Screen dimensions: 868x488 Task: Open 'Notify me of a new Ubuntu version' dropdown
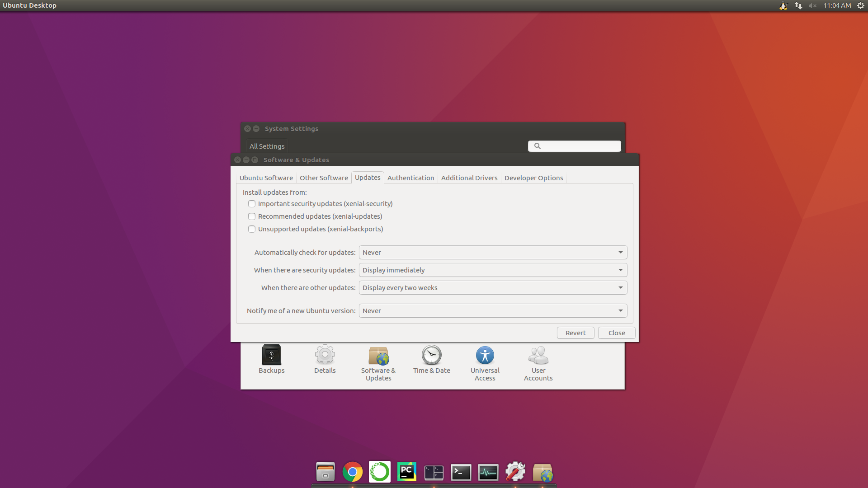[493, 311]
